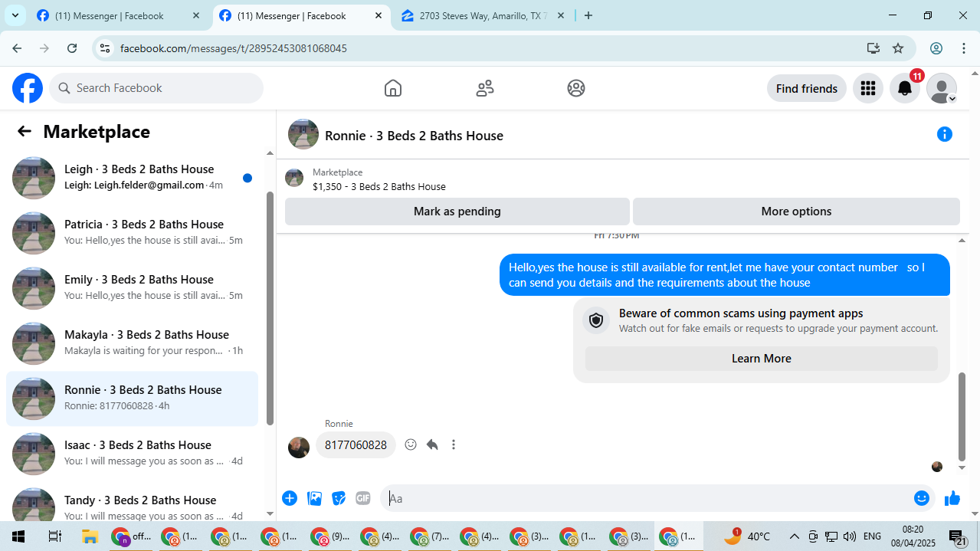Choose a GIF icon
Viewport: 980px width, 551px height.
coord(363,498)
